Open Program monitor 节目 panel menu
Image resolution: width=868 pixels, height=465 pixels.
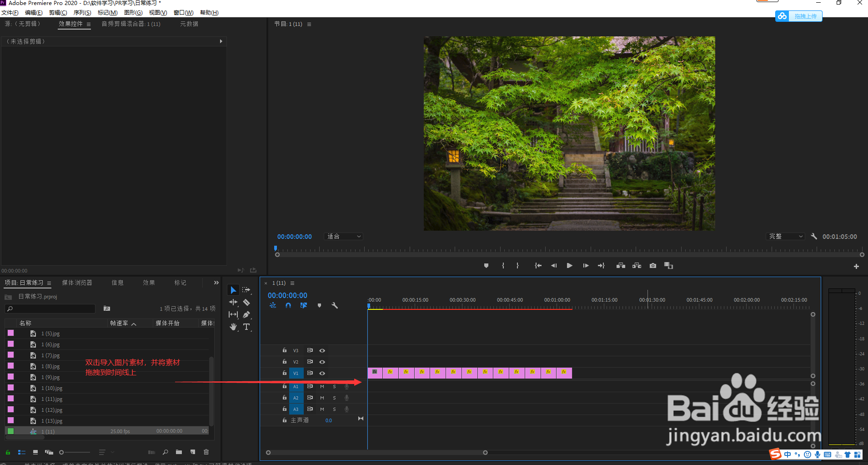pyautogui.click(x=309, y=25)
